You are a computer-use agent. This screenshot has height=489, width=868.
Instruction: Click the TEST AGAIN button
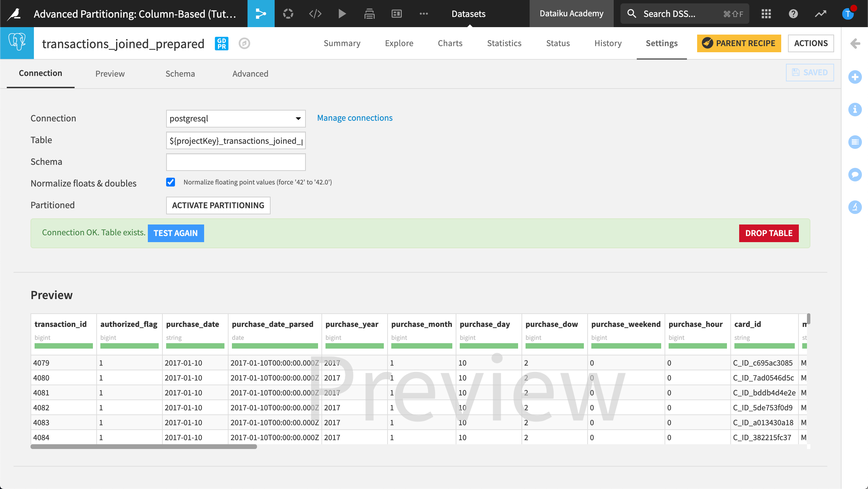[175, 233]
